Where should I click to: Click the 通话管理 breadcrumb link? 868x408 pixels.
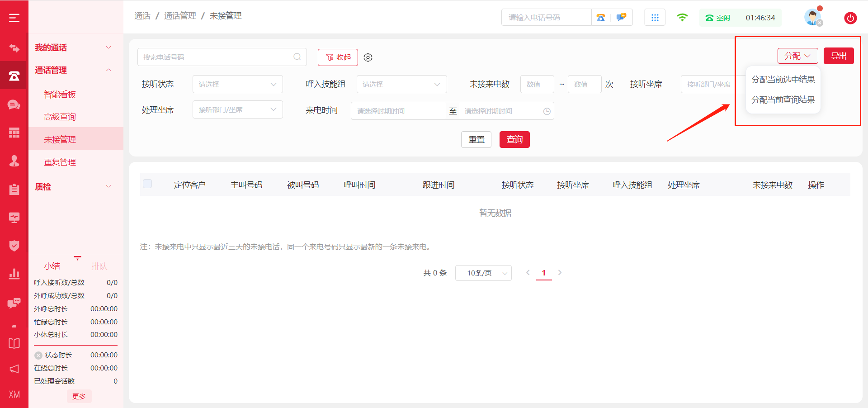point(180,16)
